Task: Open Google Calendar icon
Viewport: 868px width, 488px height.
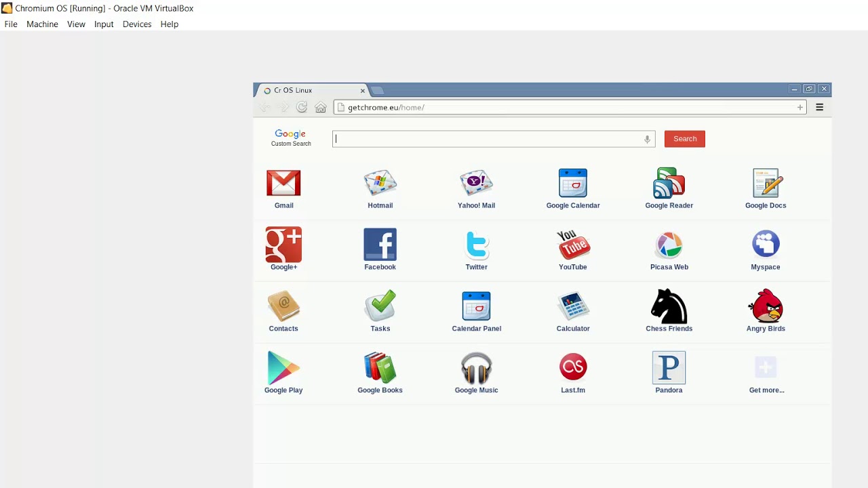Action: click(x=573, y=183)
